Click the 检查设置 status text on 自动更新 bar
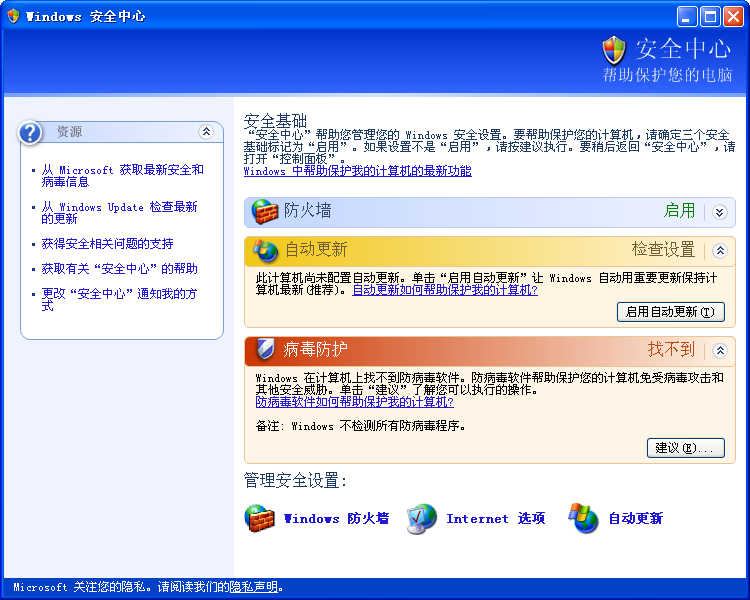 (663, 249)
